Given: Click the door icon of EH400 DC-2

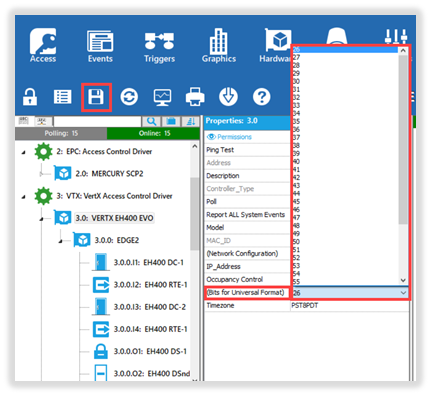Looking at the screenshot, I should (x=100, y=307).
